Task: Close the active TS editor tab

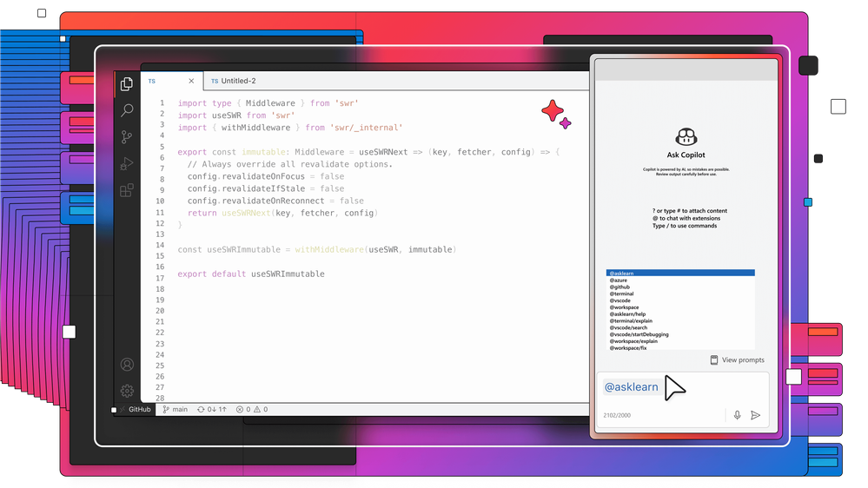Action: point(191,81)
